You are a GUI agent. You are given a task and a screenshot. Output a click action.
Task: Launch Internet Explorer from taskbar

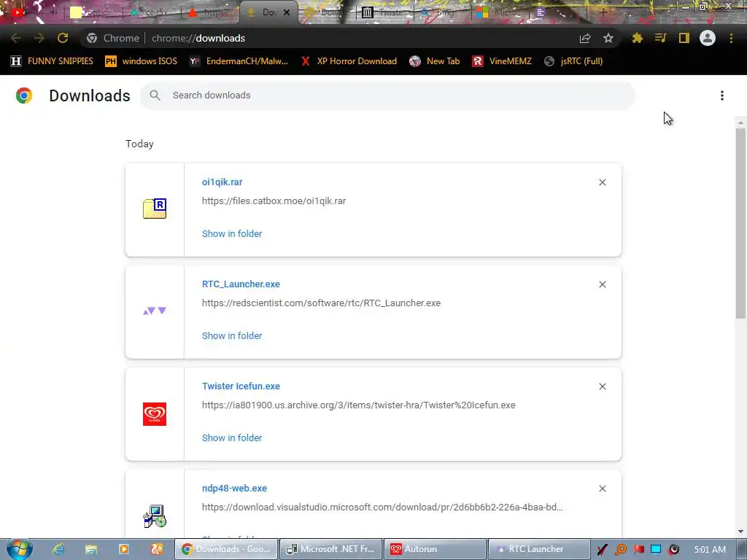(58, 549)
